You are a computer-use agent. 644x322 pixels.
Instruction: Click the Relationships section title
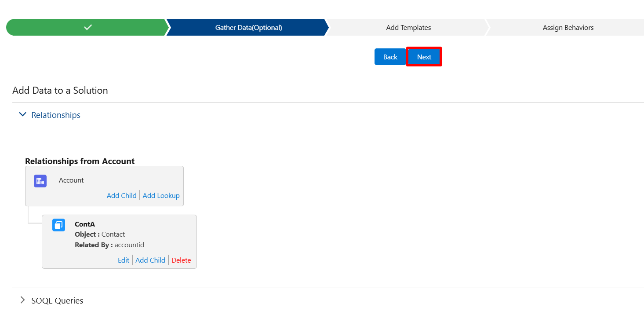pos(56,115)
